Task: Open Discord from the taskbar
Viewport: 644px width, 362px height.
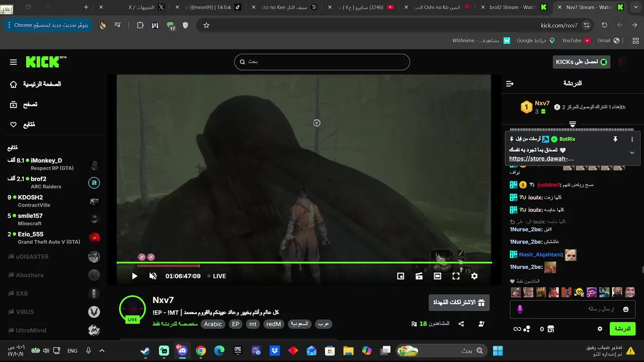Action: (182, 350)
